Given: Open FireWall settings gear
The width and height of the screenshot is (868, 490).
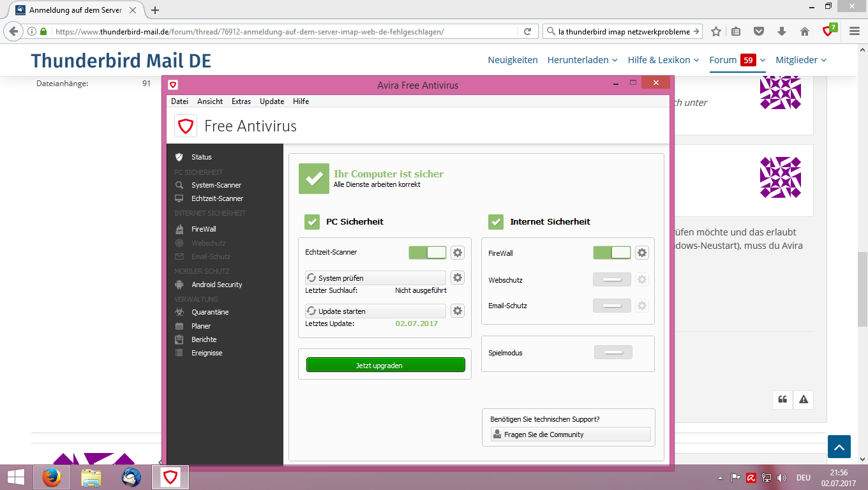Looking at the screenshot, I should [642, 253].
